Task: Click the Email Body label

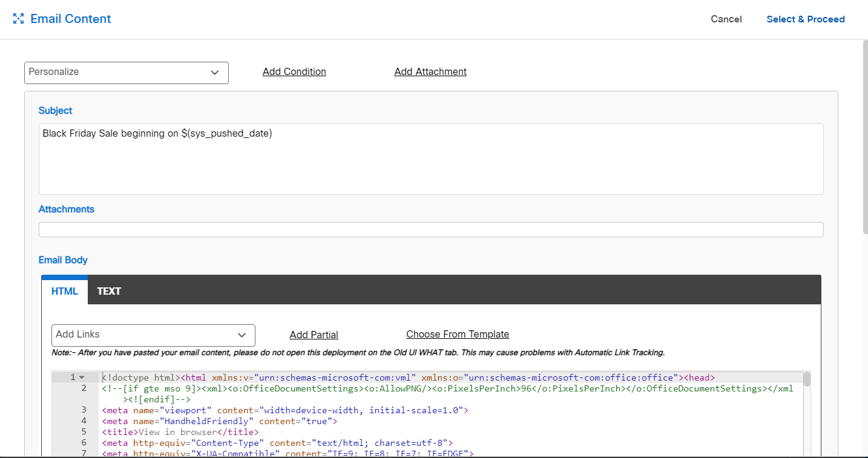Action: 63,260
